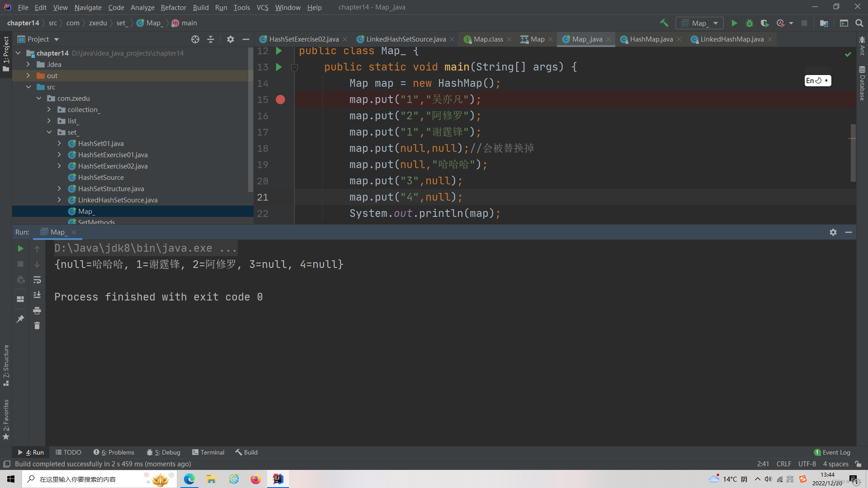This screenshot has width=868, height=488.
Task: Open File Explorer from the taskbar
Action: [x=212, y=479]
